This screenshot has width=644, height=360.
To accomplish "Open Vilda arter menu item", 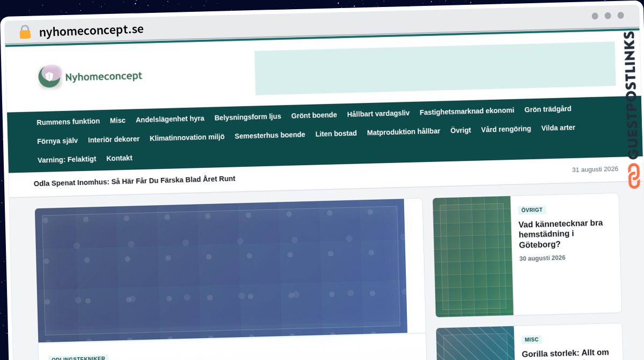I will pos(558,128).
